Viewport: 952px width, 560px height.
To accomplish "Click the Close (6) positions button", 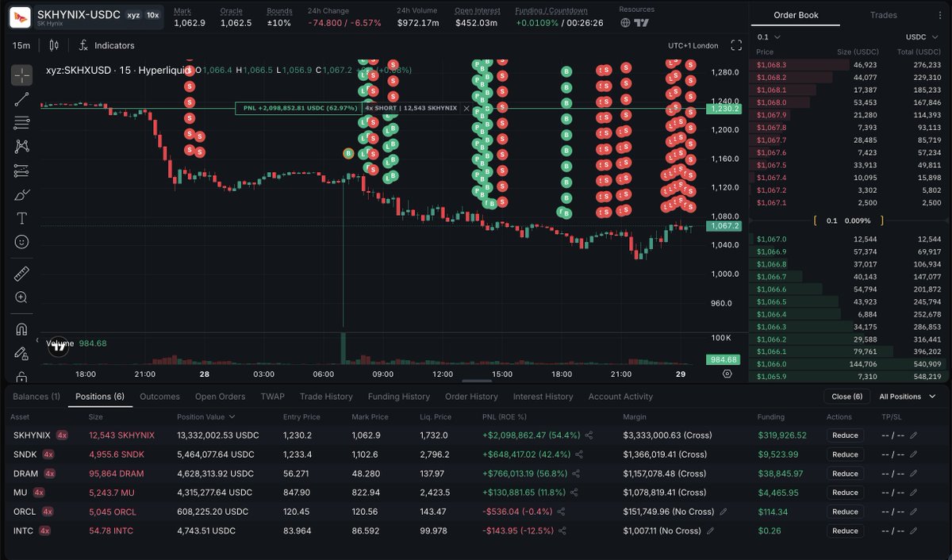I will [846, 397].
